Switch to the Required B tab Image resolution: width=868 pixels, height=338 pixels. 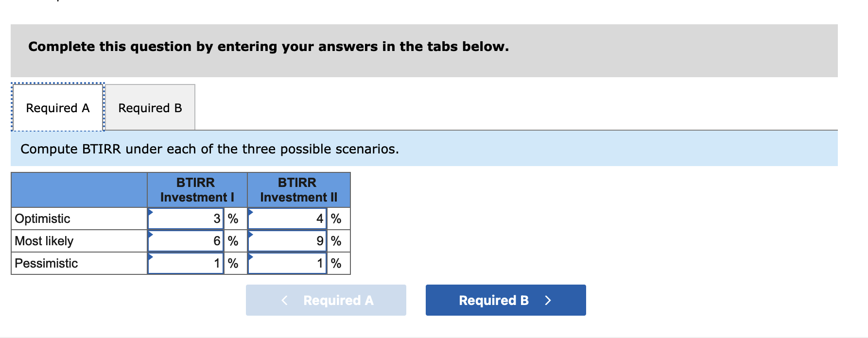tap(149, 107)
